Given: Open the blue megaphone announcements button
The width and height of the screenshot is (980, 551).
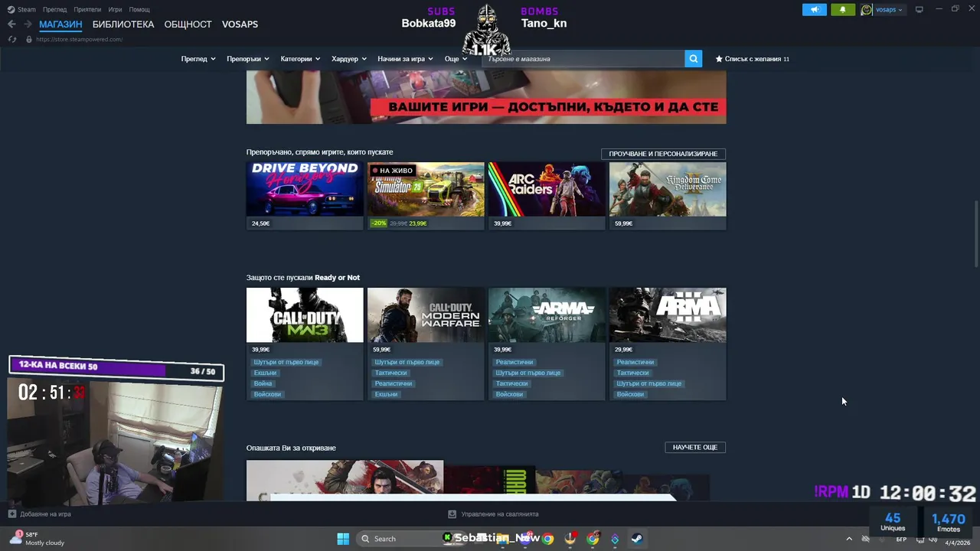Looking at the screenshot, I should click(815, 10).
